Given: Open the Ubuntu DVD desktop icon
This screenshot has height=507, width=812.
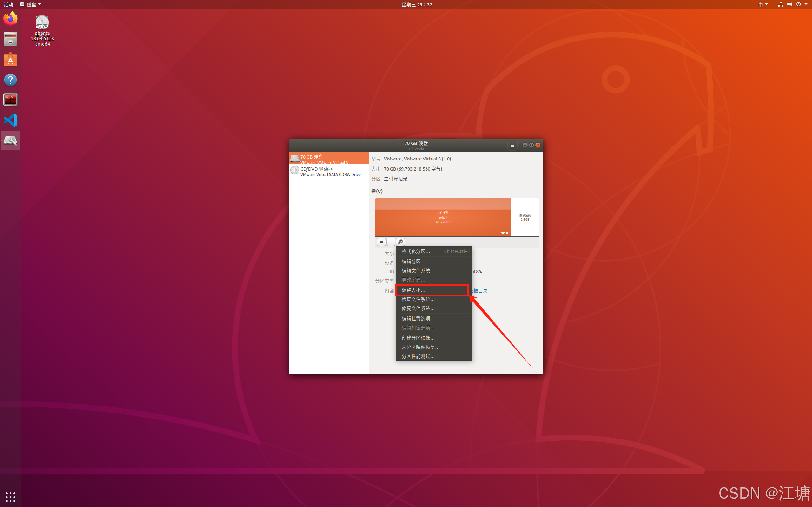Looking at the screenshot, I should [42, 23].
